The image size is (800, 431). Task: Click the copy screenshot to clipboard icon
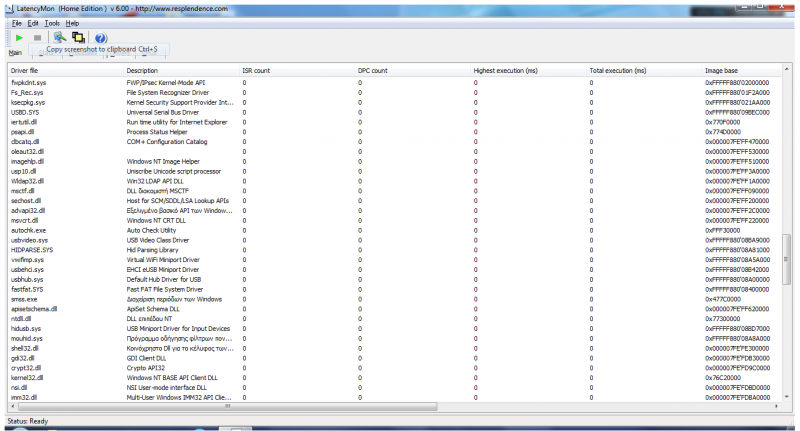[x=78, y=37]
